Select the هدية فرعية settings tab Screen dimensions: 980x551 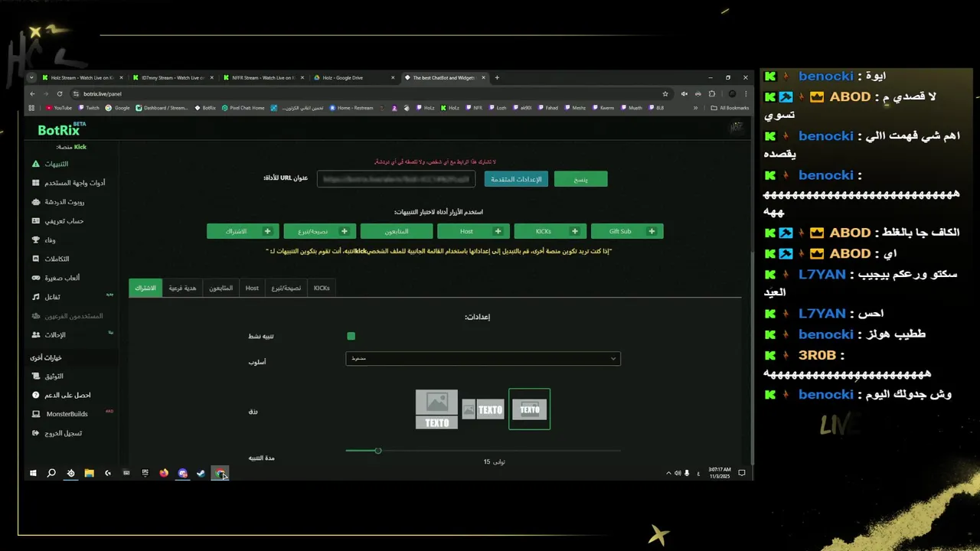tap(182, 288)
